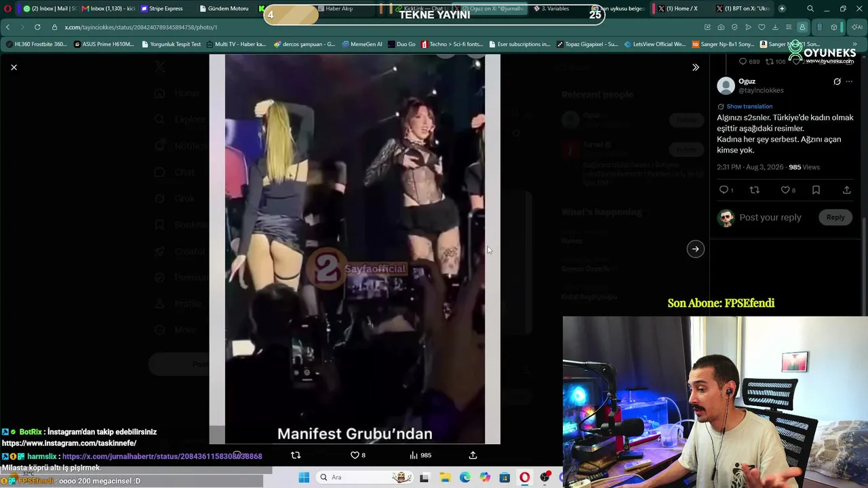
Task: Switch to the Inbox | Mail tab
Action: coord(50,9)
